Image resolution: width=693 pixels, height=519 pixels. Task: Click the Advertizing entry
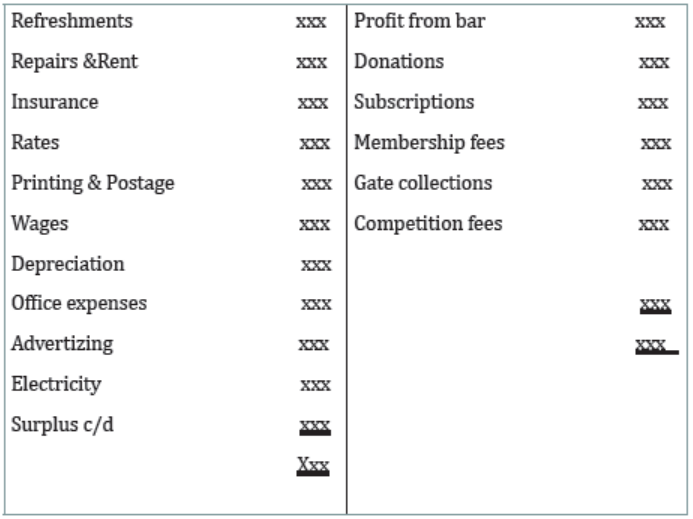[x=62, y=344]
